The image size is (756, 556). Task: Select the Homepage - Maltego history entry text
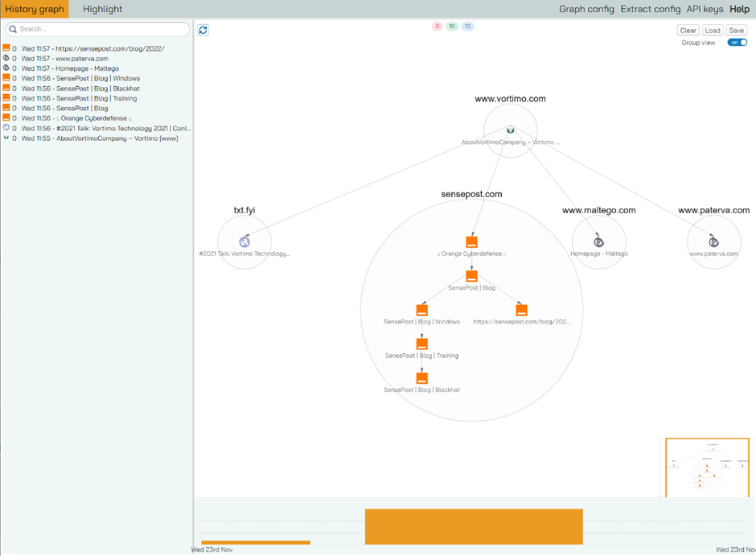[70, 68]
